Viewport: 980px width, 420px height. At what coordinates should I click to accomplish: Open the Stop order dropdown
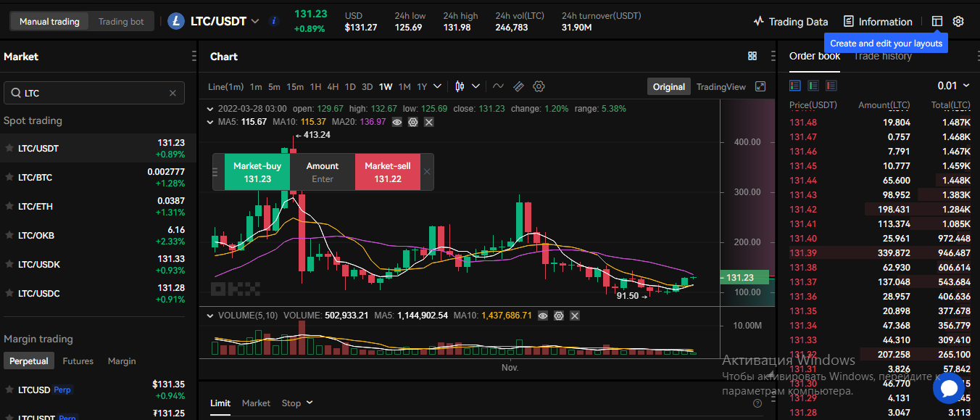297,403
